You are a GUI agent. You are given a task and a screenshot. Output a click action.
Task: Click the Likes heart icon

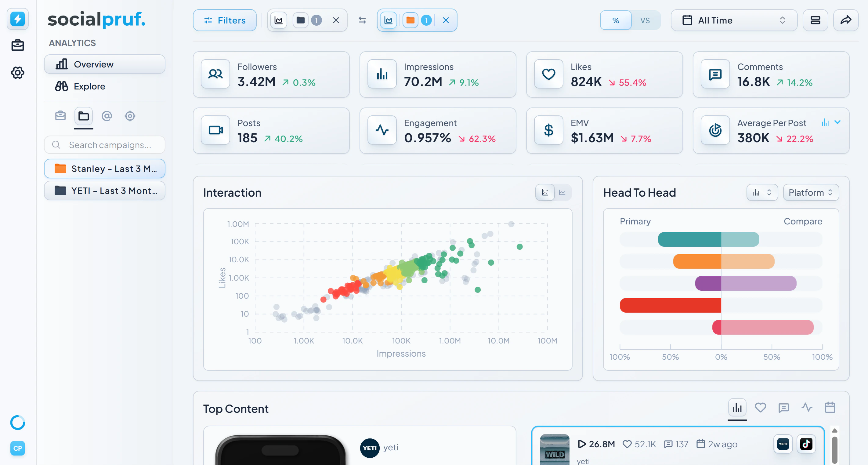549,74
